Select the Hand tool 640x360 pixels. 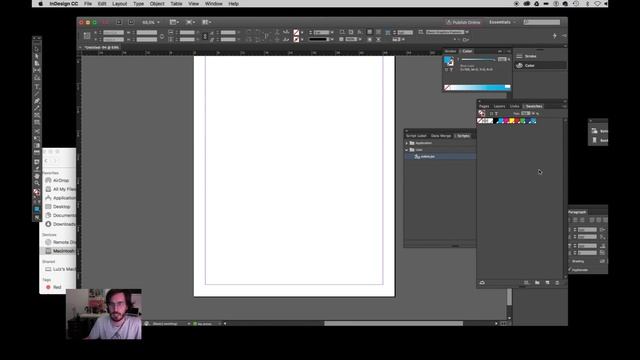(x=37, y=176)
